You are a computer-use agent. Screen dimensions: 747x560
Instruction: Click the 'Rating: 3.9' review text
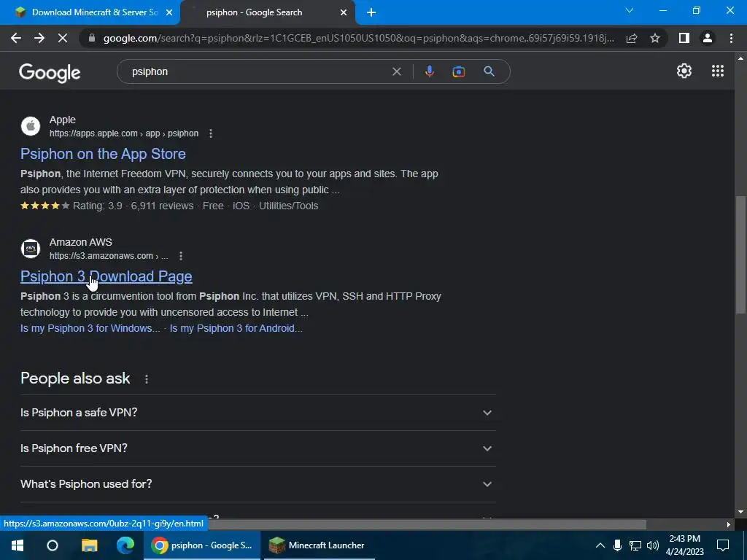click(98, 206)
